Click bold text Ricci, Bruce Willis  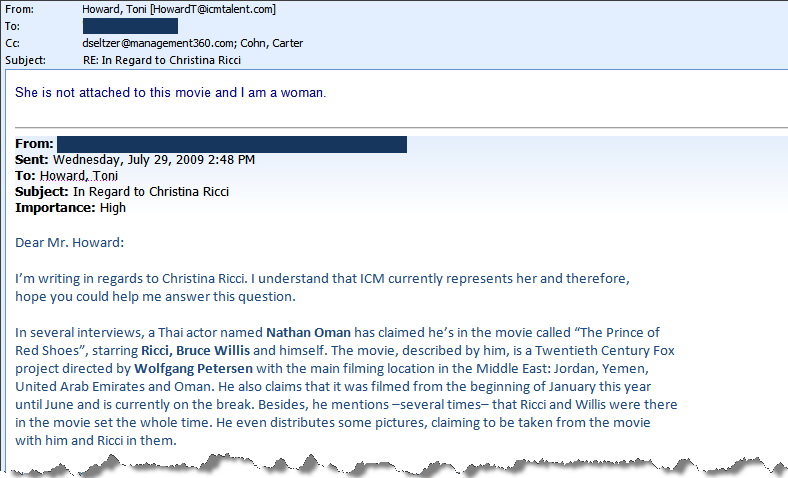pyautogui.click(x=195, y=351)
